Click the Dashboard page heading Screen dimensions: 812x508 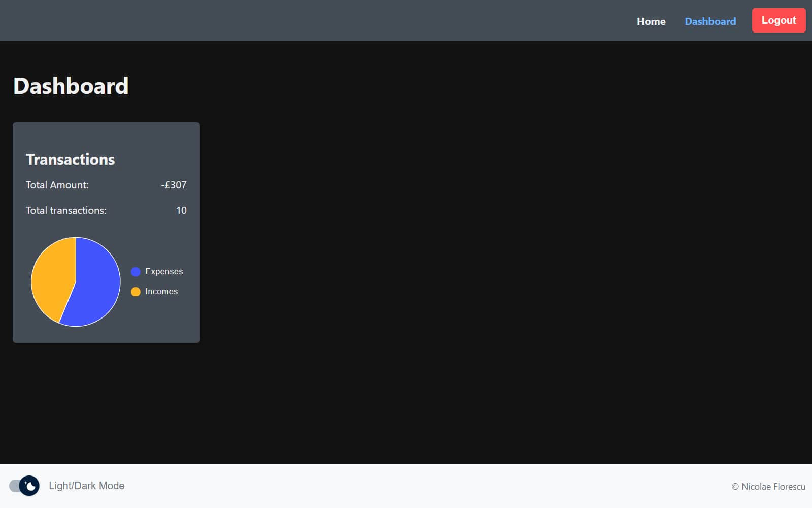[71, 86]
